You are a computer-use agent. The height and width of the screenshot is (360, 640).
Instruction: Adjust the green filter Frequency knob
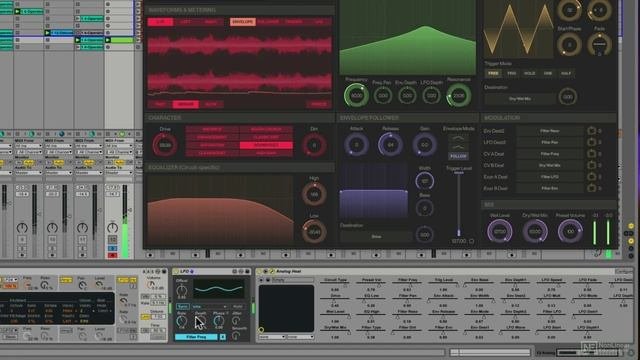356,96
